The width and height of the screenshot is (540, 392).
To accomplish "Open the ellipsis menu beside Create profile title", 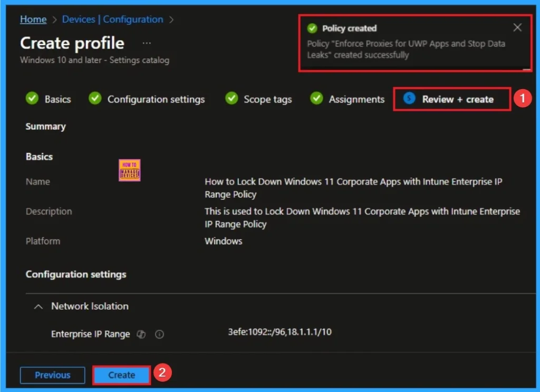I will 146,43.
